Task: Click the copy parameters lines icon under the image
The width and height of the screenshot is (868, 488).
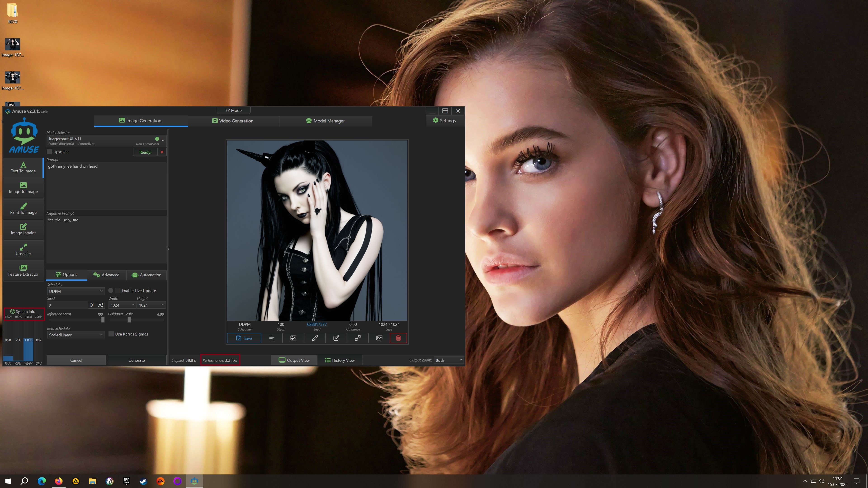Action: pyautogui.click(x=271, y=338)
